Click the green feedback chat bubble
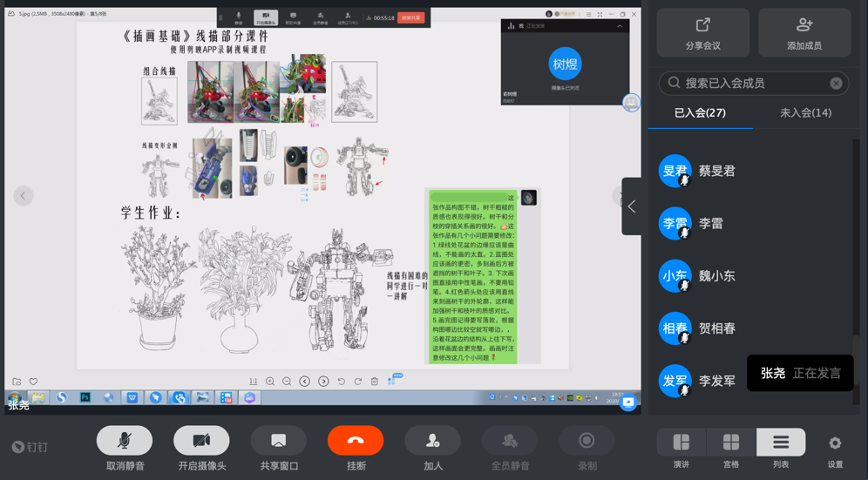868x480 pixels. 472,277
